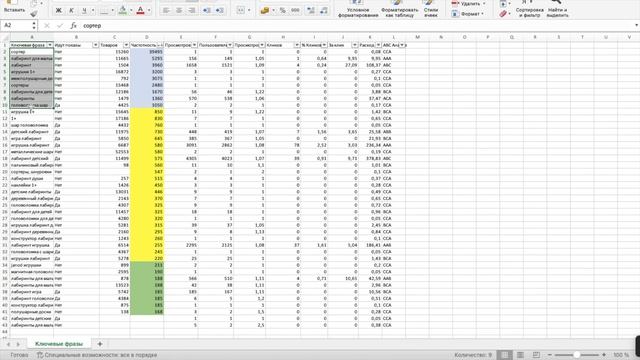This screenshot has height=360, width=640.
Task: Open filter dropdown for Ключевая фраза column
Action: pyautogui.click(x=50, y=45)
